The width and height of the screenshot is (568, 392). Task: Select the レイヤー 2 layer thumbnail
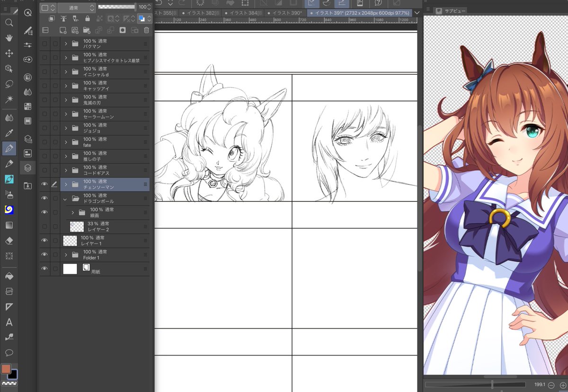[77, 226]
